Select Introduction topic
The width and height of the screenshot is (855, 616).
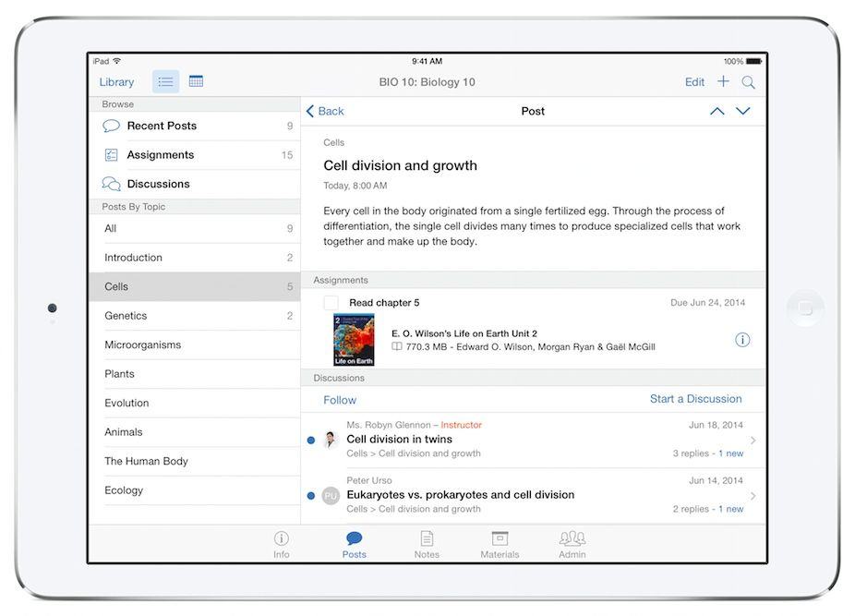[195, 258]
